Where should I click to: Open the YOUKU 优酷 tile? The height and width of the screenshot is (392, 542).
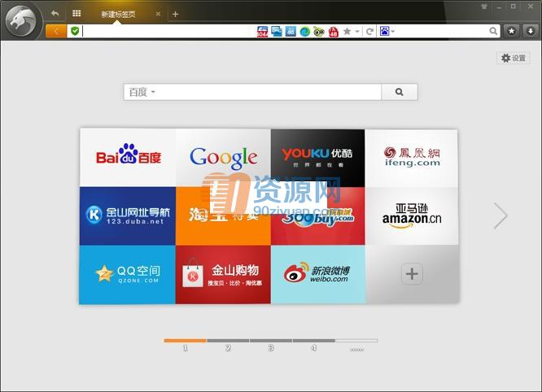(317, 158)
